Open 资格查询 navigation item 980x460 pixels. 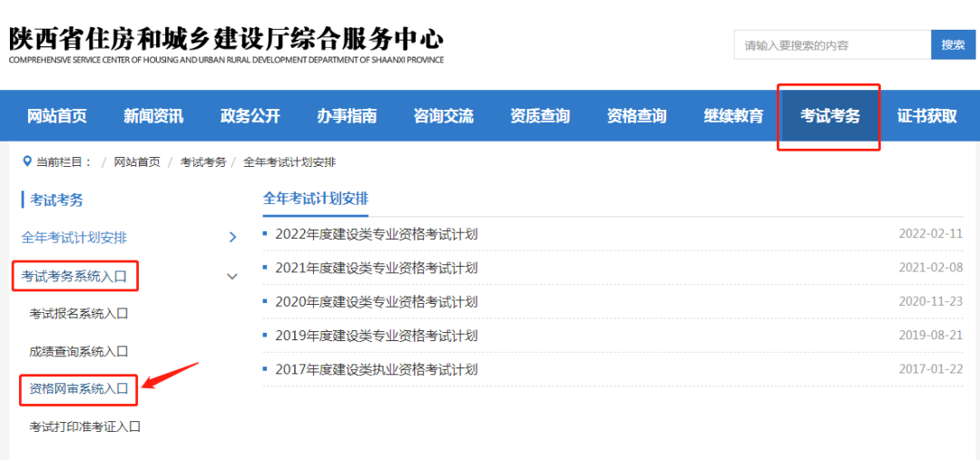[636, 116]
